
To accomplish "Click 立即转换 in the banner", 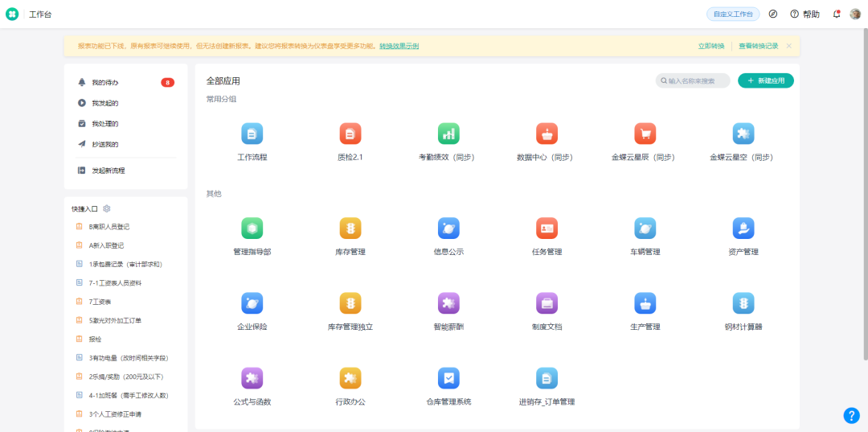I will click(x=710, y=46).
